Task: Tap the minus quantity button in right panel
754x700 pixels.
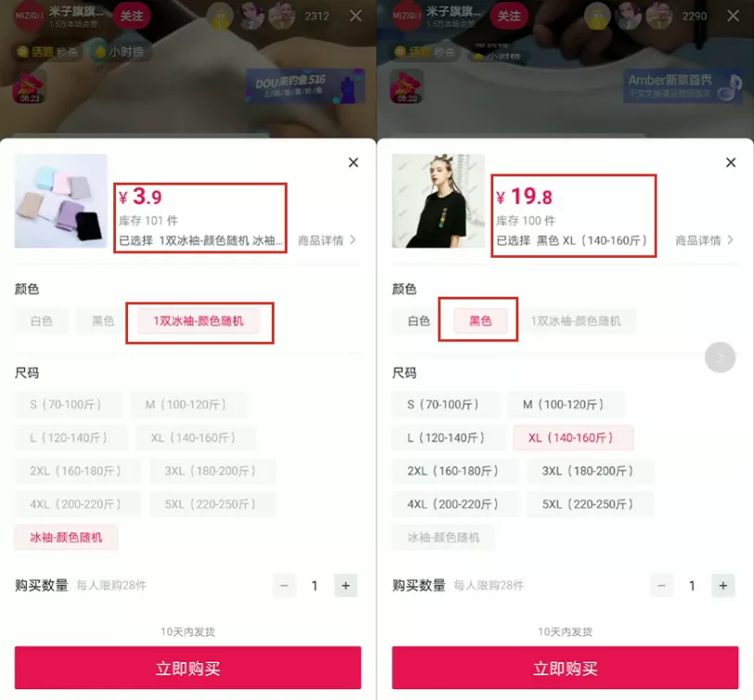Action: (x=661, y=586)
